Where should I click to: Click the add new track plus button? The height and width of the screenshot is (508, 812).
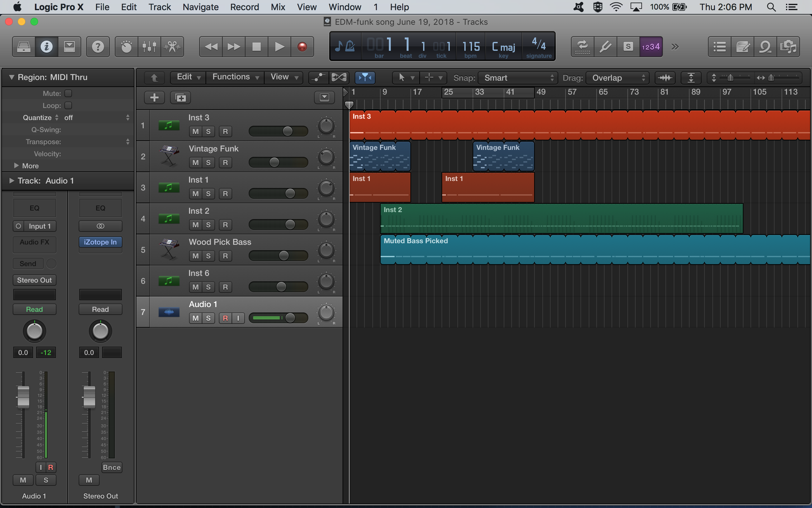154,98
